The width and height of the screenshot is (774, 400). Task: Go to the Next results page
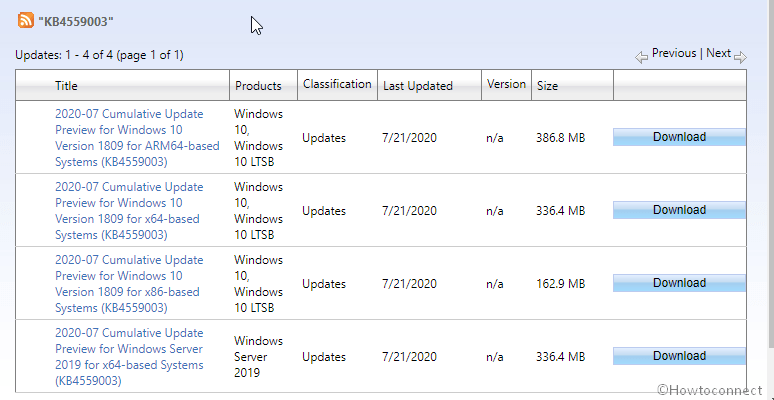pos(718,53)
